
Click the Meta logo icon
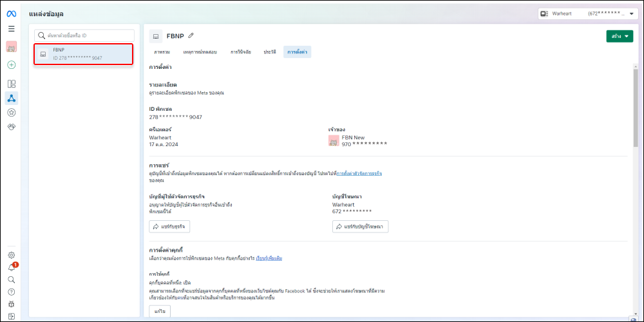[12, 14]
